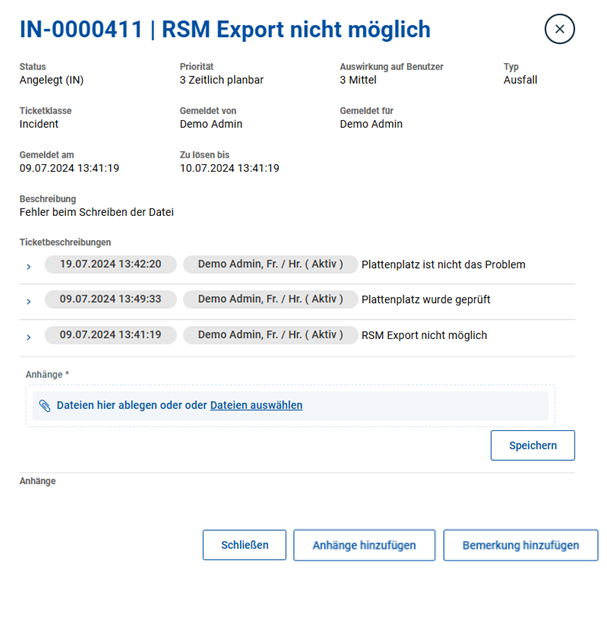Expand the 19.07.2024 13:42:20 ticket entry

[x=28, y=267]
